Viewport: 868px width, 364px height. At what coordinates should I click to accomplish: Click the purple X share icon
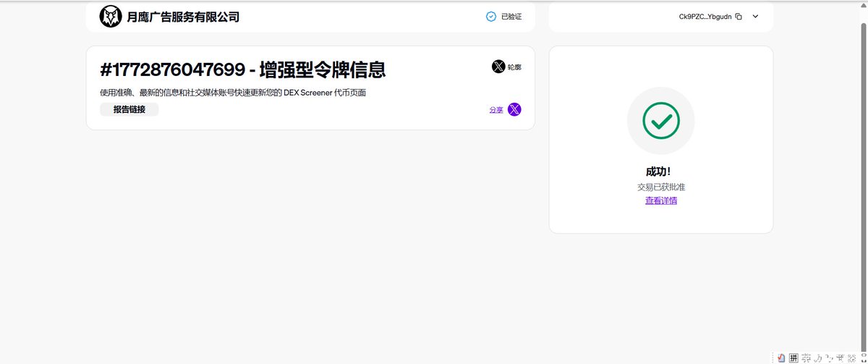(514, 110)
